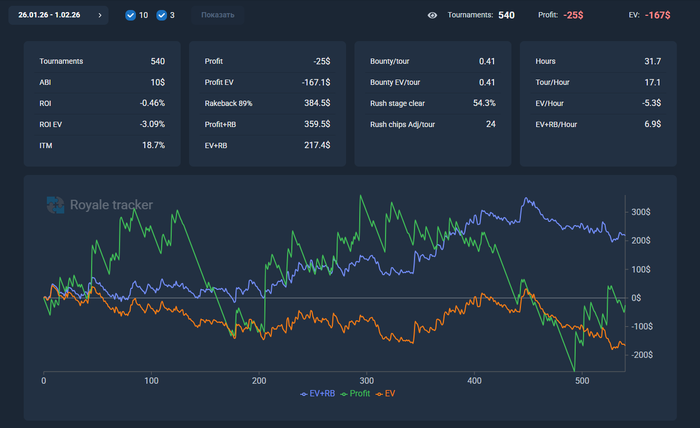Toggle the eye visibility icon
The width and height of the screenshot is (700, 428).
tap(433, 15)
